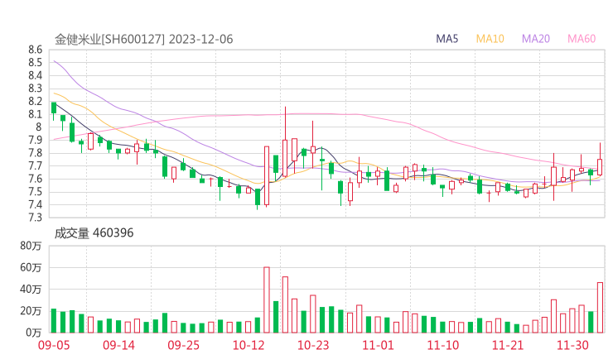Select the tallest red volume bar above 60万
This screenshot has width=613, height=364.
tap(267, 300)
